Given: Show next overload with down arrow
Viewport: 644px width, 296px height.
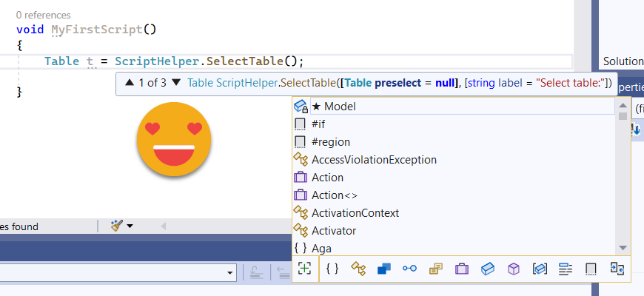Looking at the screenshot, I should 176,83.
